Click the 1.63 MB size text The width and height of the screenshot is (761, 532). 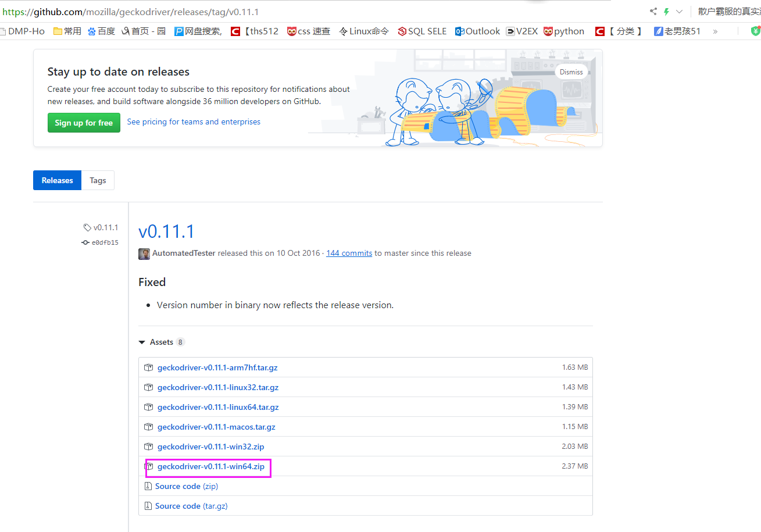tap(575, 367)
